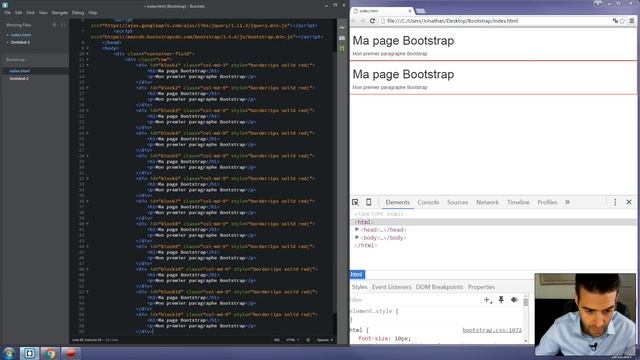
Task: Click split view icon in Working Files header
Action: click(x=63, y=25)
